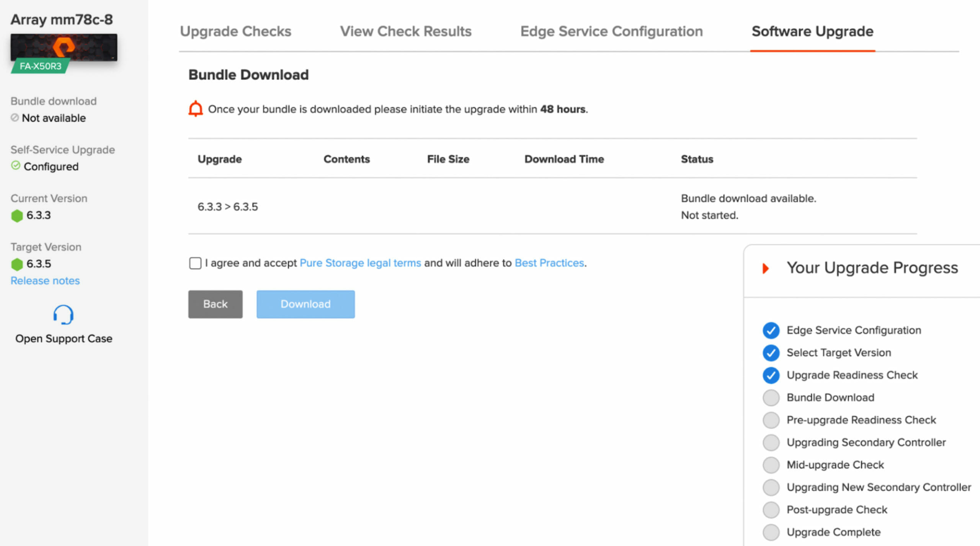The image size is (980, 546).
Task: Click the Download button
Action: pos(305,304)
